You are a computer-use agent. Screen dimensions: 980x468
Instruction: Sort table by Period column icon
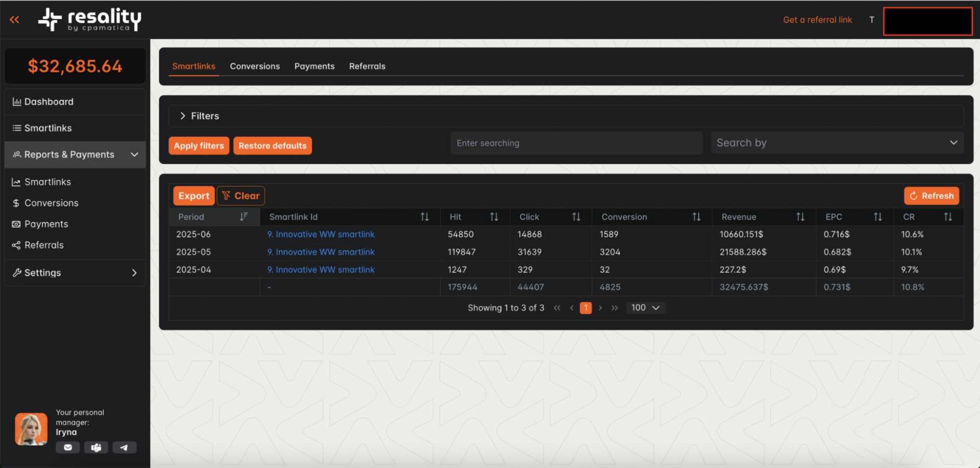point(244,217)
